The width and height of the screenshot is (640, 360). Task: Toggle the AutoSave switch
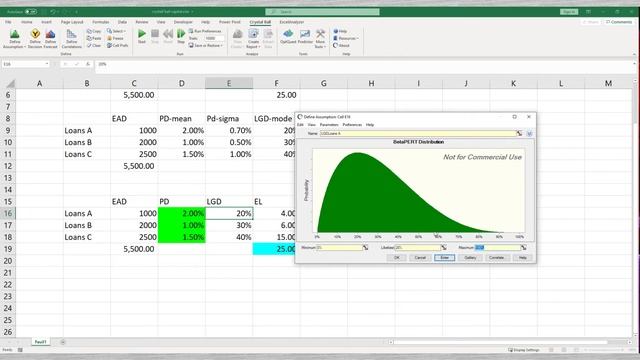pyautogui.click(x=31, y=12)
